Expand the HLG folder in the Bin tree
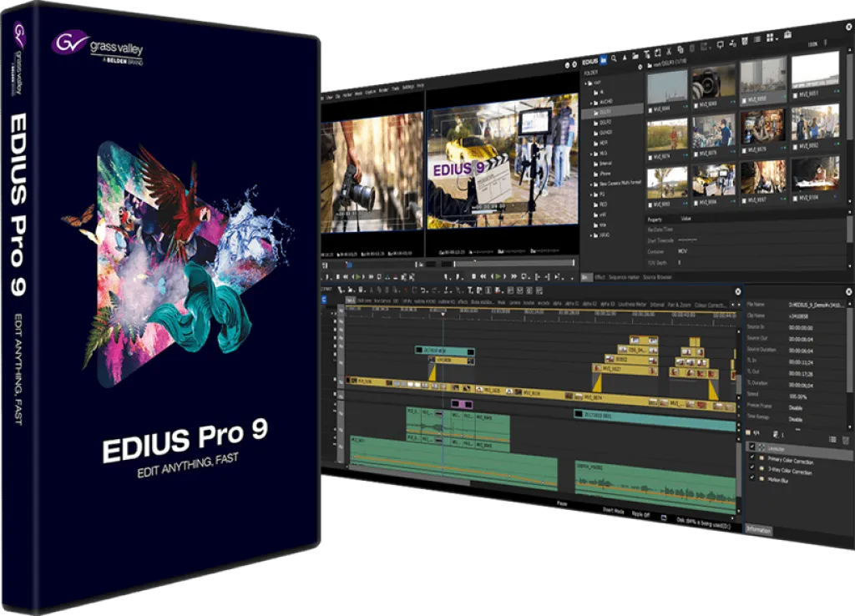 pos(591,154)
